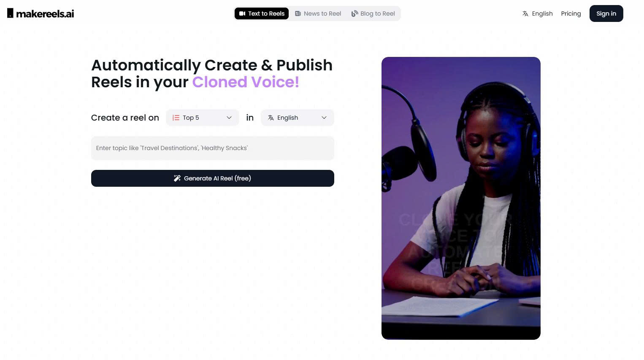The image size is (644, 360).
Task: Click the translate icon inside the English dropdown
Action: coord(271,118)
